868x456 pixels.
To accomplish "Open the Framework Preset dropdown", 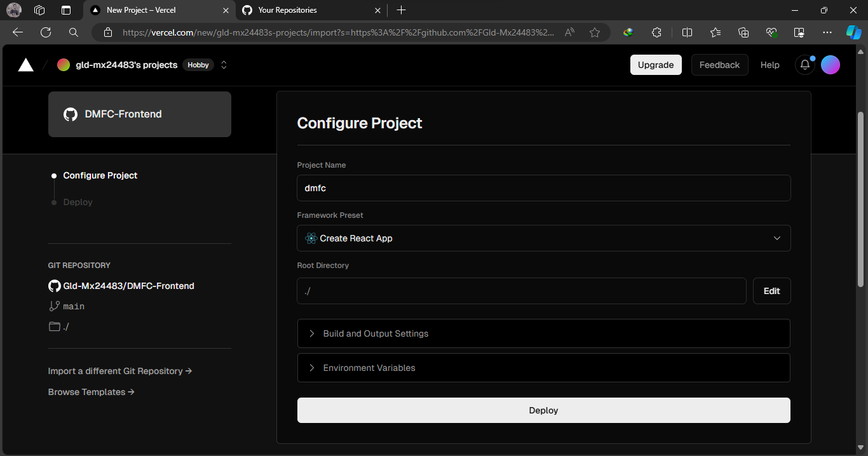I will 543,238.
